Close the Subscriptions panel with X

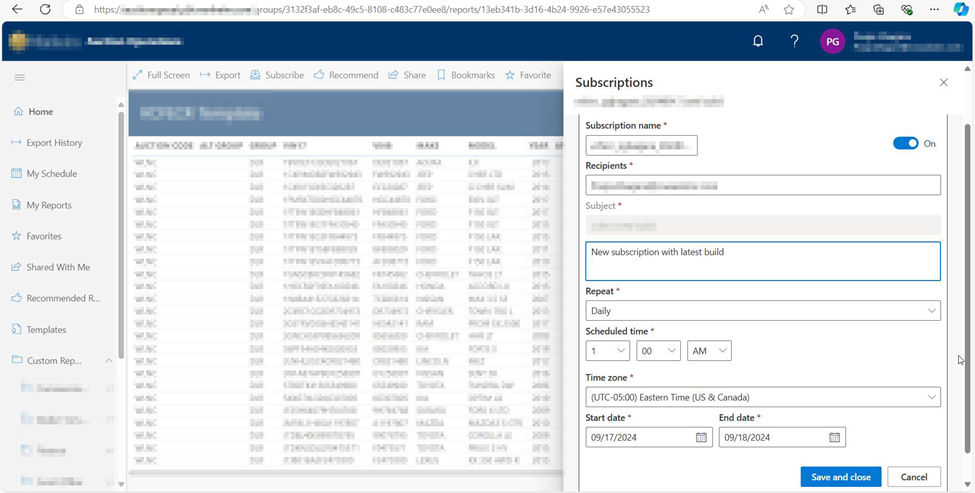[943, 82]
